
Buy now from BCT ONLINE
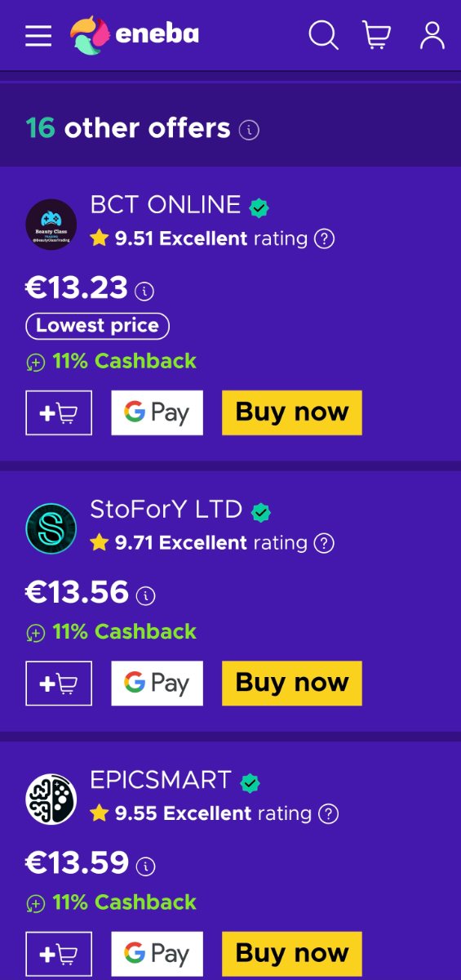click(292, 412)
